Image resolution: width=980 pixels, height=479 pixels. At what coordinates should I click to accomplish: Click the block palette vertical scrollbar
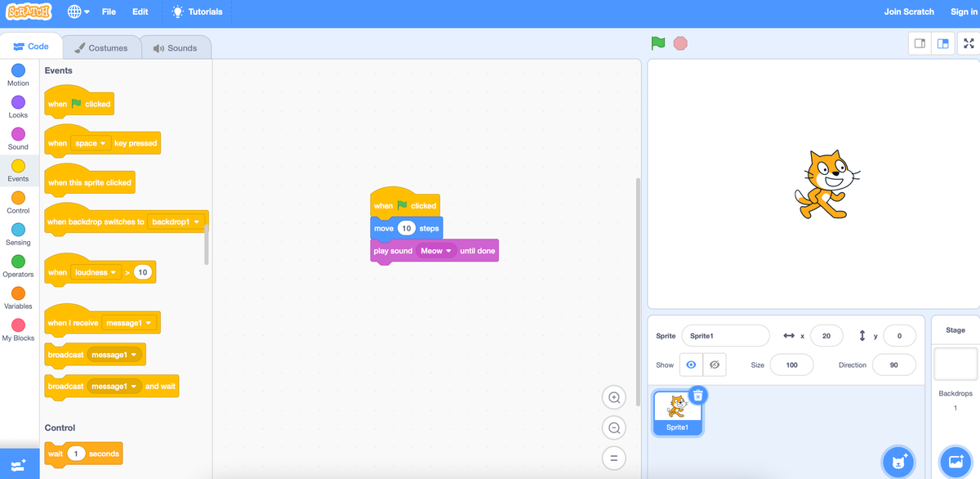206,244
